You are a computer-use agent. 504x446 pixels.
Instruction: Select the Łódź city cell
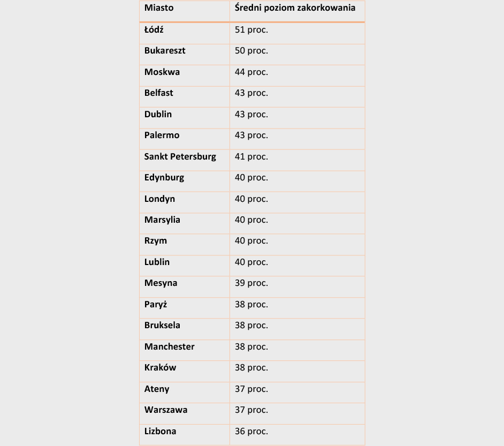154,29
